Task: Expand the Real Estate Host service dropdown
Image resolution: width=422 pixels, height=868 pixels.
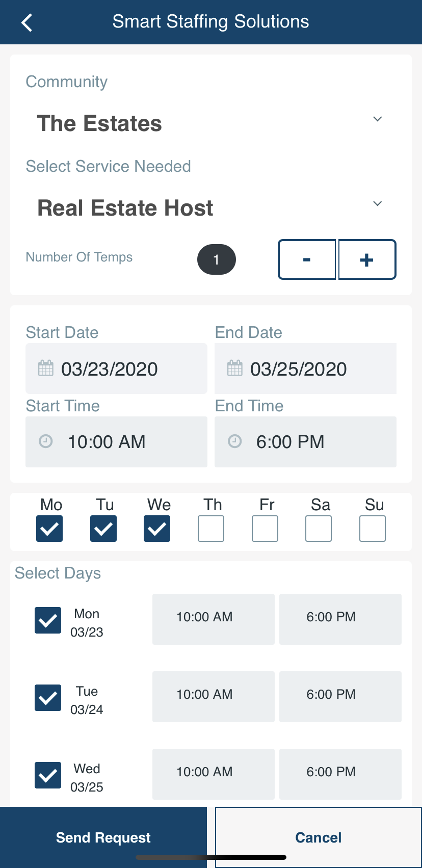Action: [377, 203]
